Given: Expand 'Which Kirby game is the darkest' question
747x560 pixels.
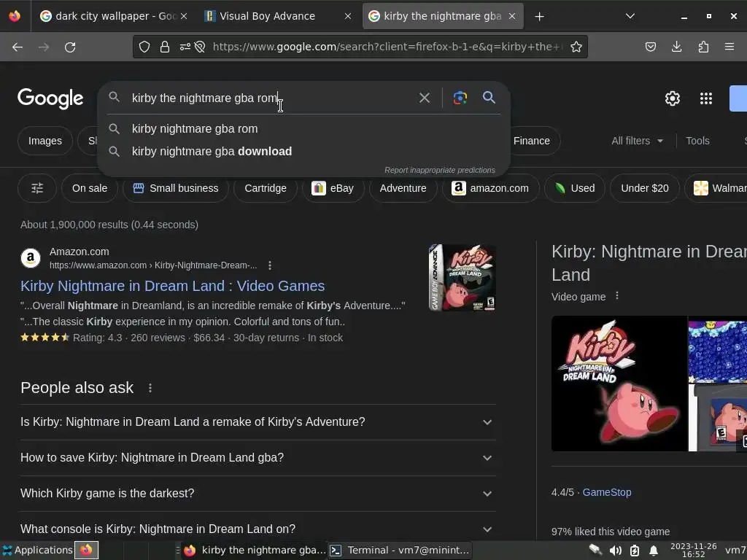Looking at the screenshot, I should (258, 494).
